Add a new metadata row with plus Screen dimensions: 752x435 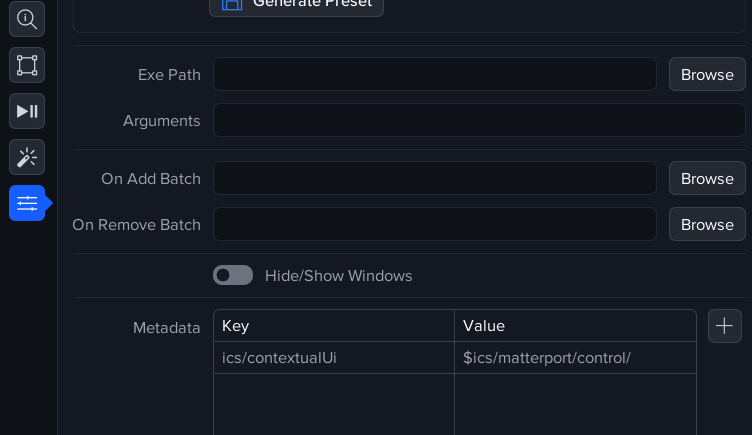(725, 326)
